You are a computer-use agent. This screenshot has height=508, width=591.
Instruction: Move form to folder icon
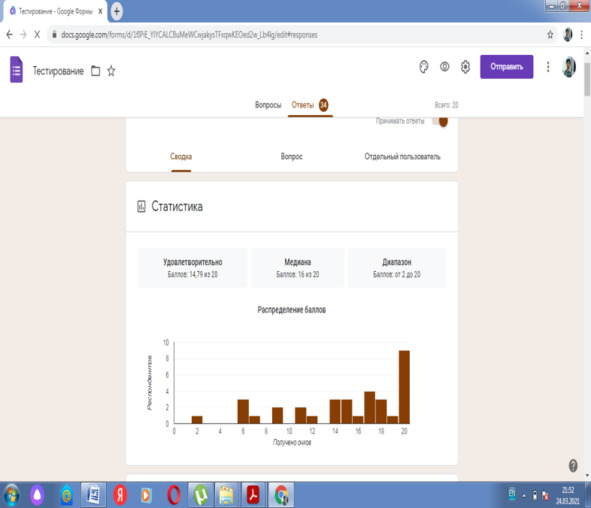(96, 71)
